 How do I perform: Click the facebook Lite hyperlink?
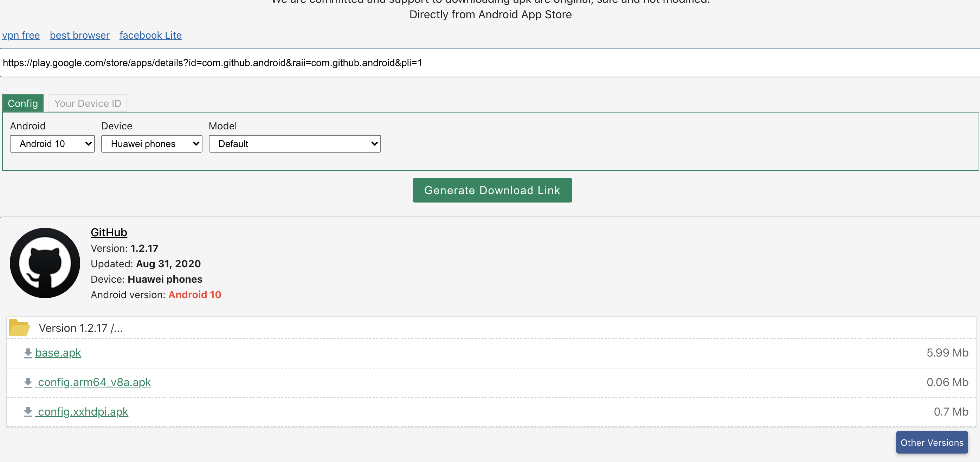tap(151, 35)
